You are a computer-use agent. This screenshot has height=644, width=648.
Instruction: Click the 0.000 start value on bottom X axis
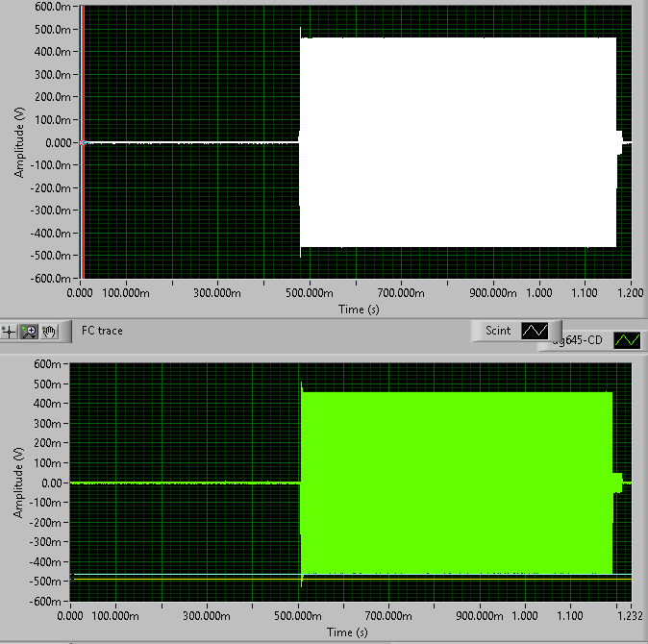(x=70, y=616)
